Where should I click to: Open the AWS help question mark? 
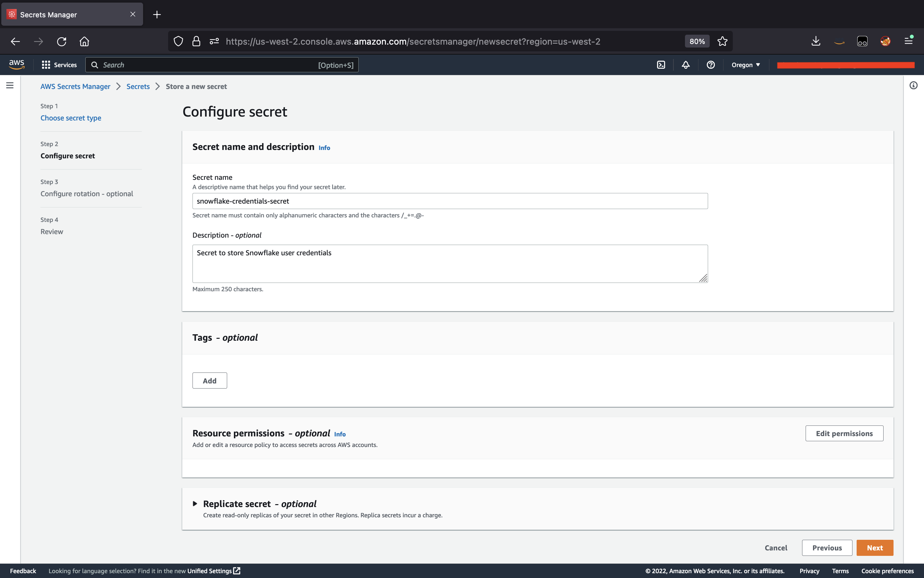pyautogui.click(x=711, y=65)
